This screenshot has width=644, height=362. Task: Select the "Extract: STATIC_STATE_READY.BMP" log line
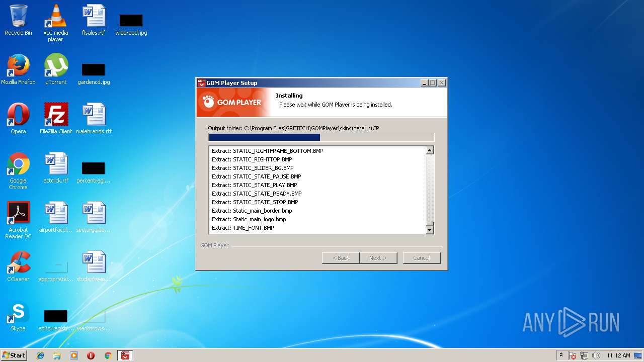pos(257,194)
